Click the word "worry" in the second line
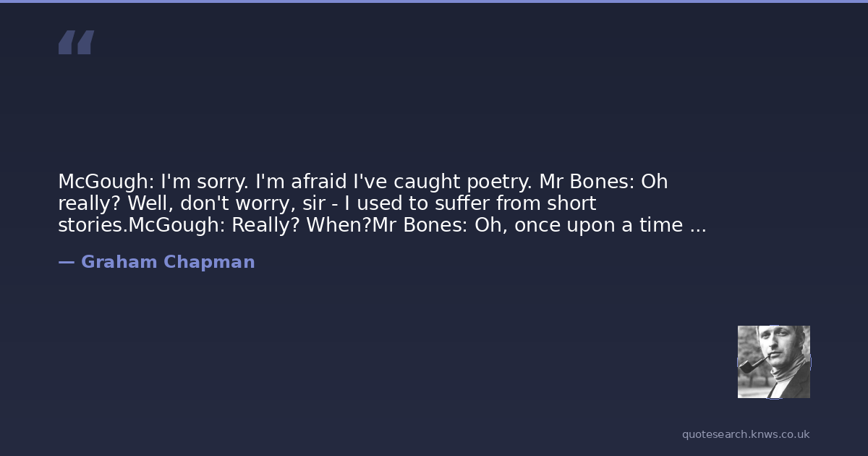Screen dimensions: 868x456 263,203
